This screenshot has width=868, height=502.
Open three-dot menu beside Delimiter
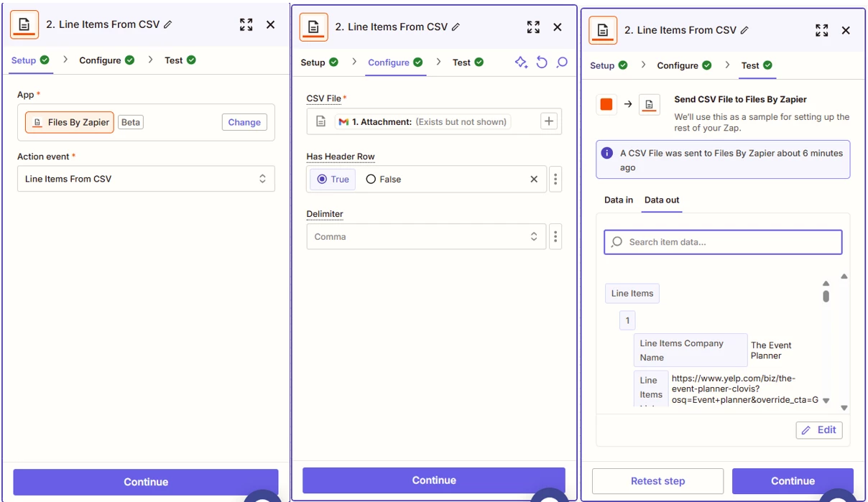tap(555, 236)
